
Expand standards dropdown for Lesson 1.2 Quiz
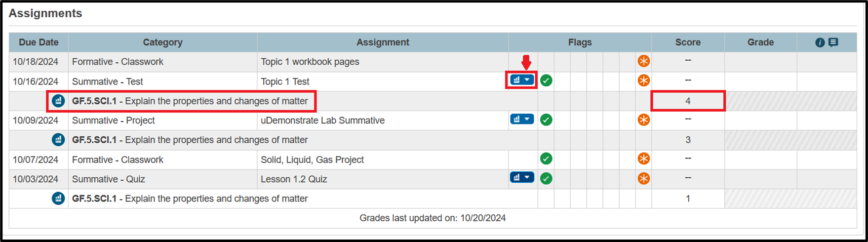[522, 178]
